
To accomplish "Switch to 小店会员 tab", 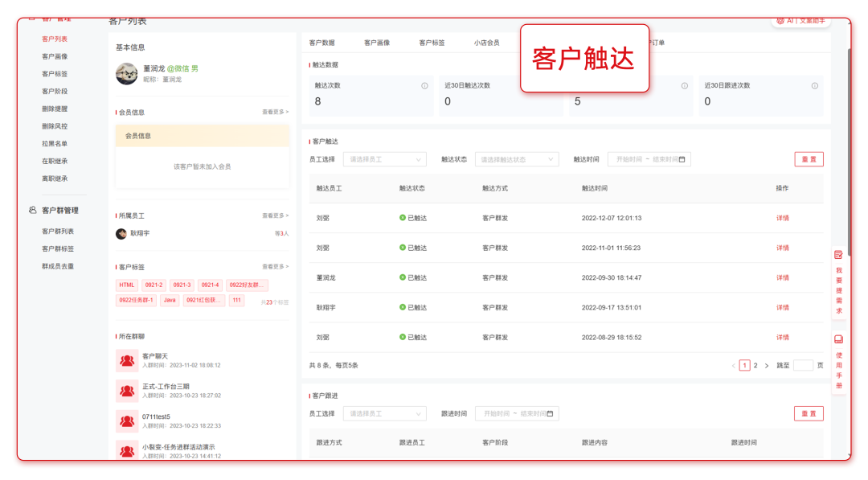I will tap(486, 43).
